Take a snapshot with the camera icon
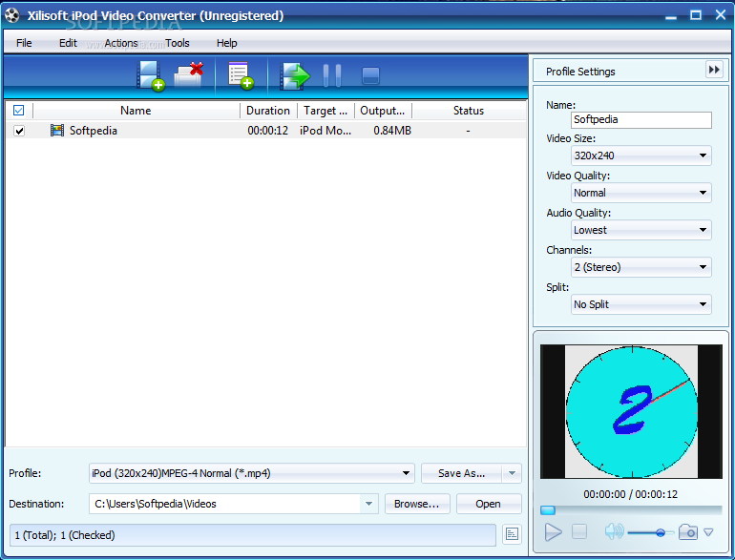Viewport: 735px width, 560px height. (x=688, y=532)
